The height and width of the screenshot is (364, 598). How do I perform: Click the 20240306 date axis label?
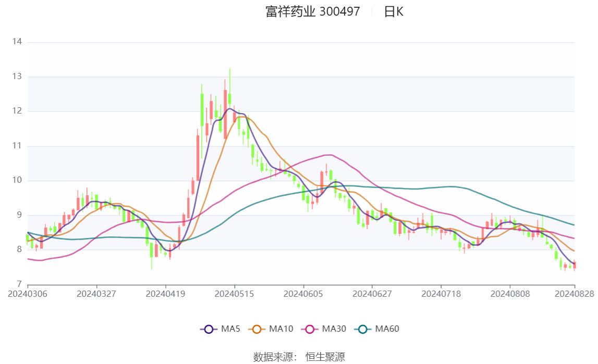point(28,294)
